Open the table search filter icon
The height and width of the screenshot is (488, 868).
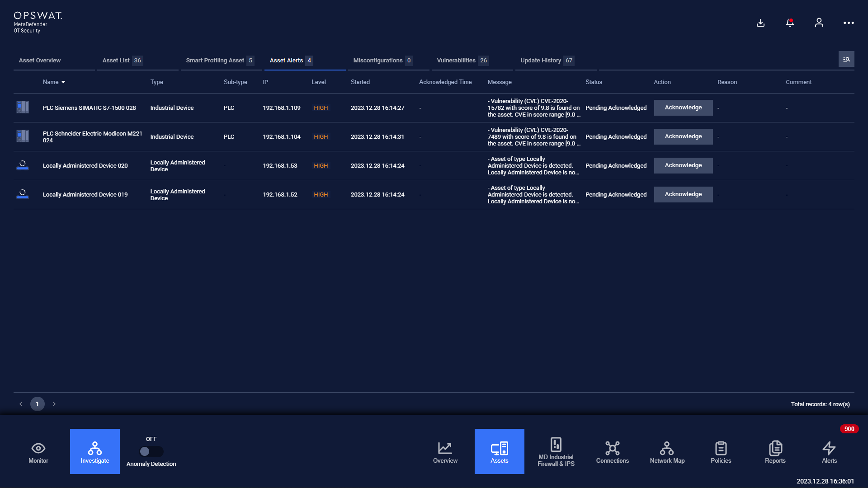[x=846, y=59]
